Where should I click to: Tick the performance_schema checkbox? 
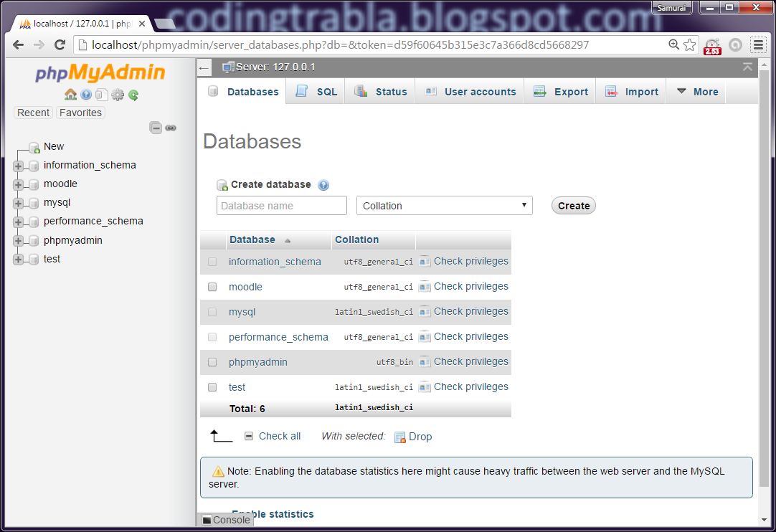[x=212, y=337]
